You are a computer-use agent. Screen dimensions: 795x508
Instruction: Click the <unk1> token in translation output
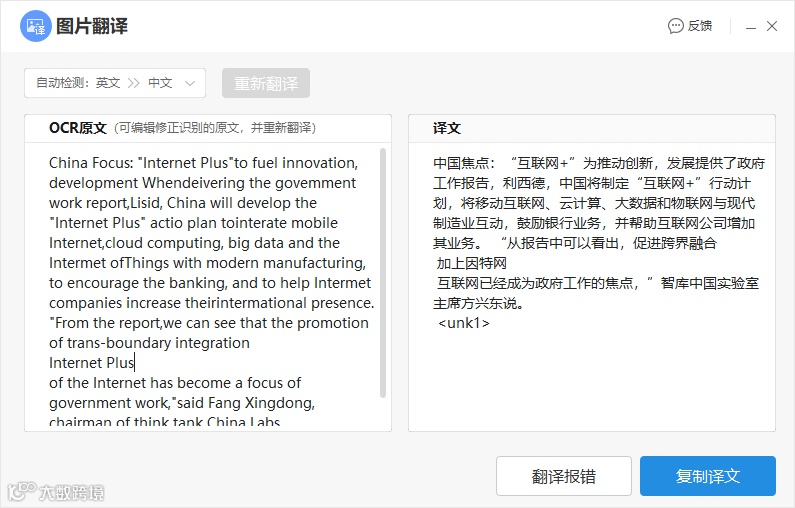pos(463,323)
